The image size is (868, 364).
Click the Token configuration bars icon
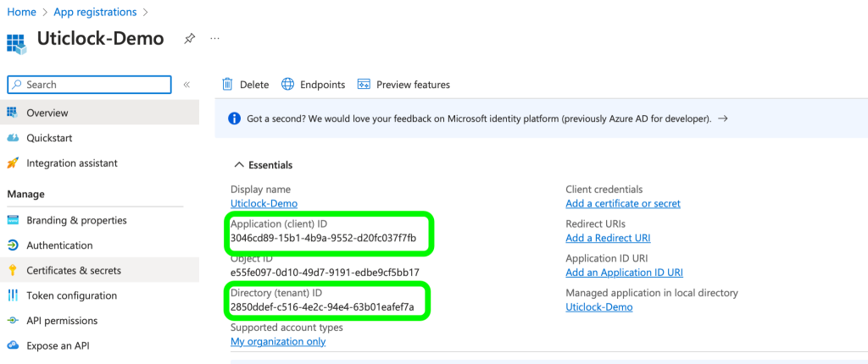point(13,295)
